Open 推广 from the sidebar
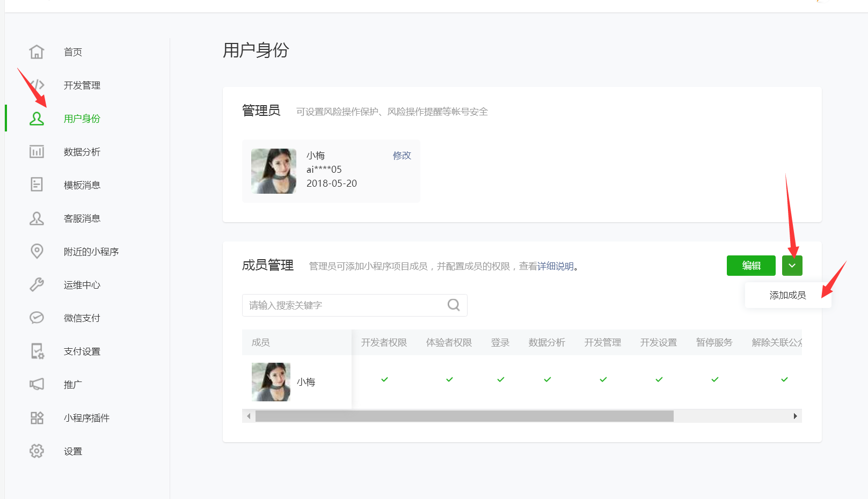 tap(73, 385)
